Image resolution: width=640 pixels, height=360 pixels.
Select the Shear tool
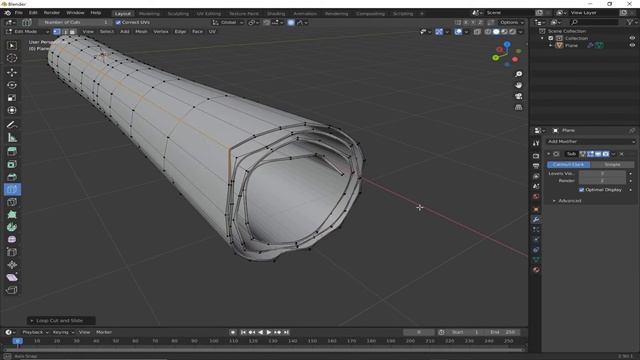12,278
